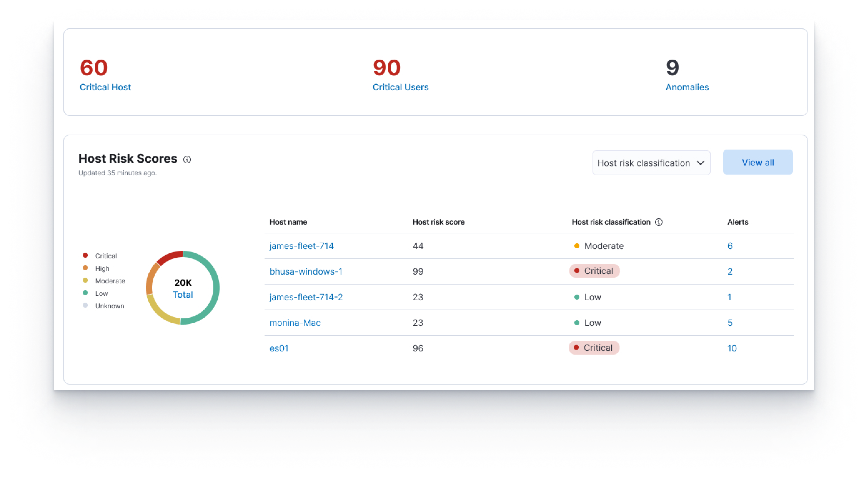Toggle Low legend entry in chart legend
The image size is (868, 477).
click(x=101, y=293)
